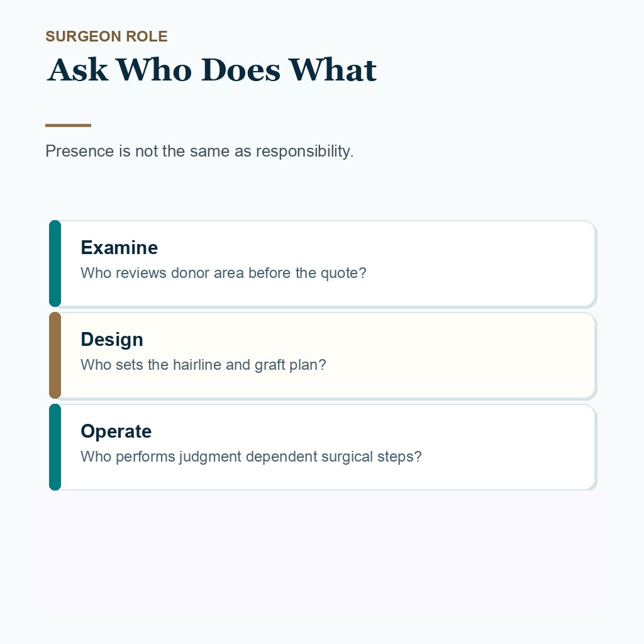The width and height of the screenshot is (644, 644).
Task: Click the teal accent bar on Examine card
Action: [55, 264]
